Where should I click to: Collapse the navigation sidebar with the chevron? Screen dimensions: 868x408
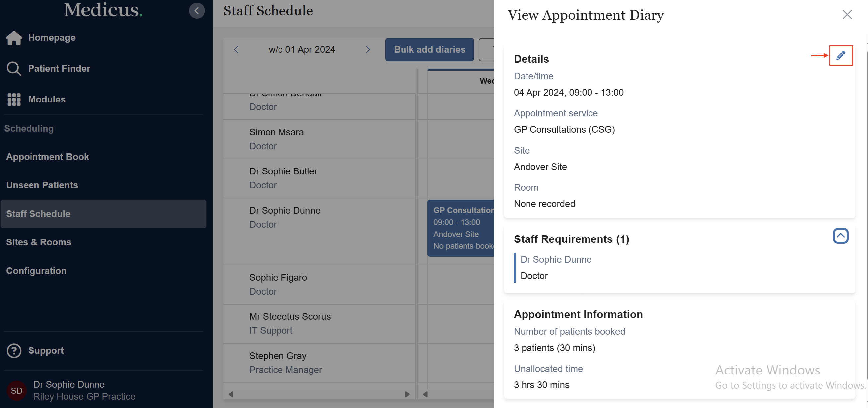pos(197,11)
